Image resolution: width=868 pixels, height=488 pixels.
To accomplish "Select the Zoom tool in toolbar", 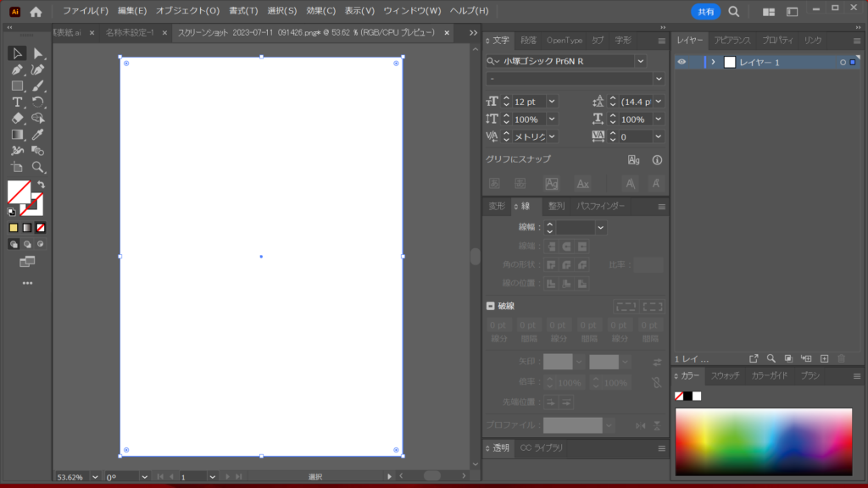I will pyautogui.click(x=37, y=167).
